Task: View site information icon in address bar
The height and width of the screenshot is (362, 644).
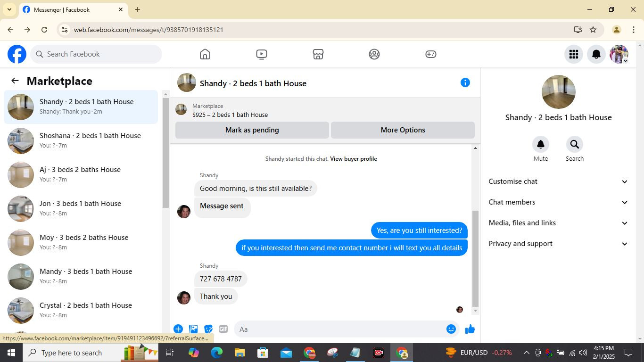Action: pyautogui.click(x=65, y=30)
